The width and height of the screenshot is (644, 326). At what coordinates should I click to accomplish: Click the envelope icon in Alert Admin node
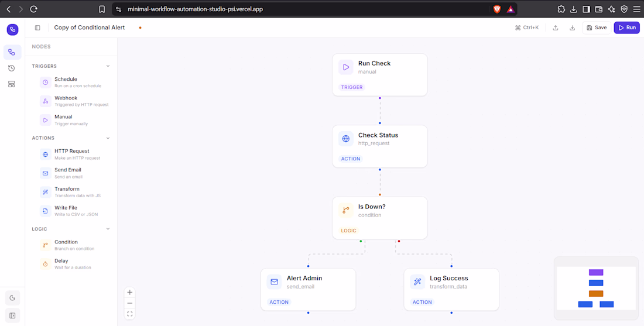click(x=275, y=282)
